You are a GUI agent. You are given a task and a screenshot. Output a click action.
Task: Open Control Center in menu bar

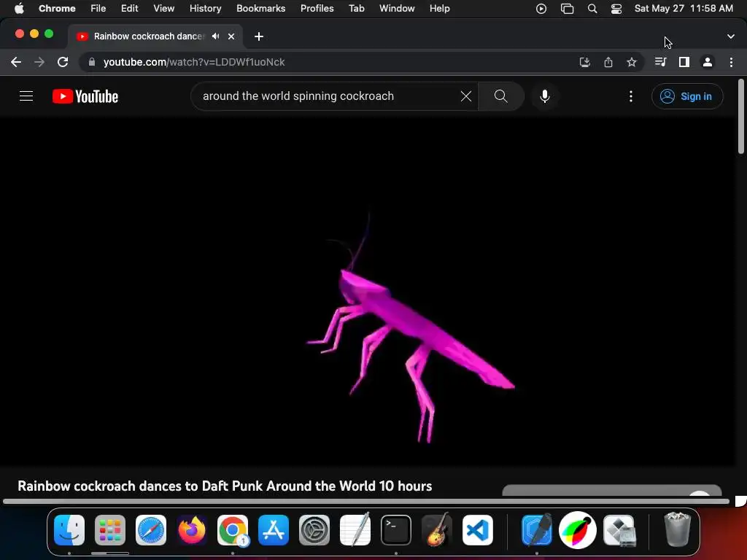tap(616, 9)
